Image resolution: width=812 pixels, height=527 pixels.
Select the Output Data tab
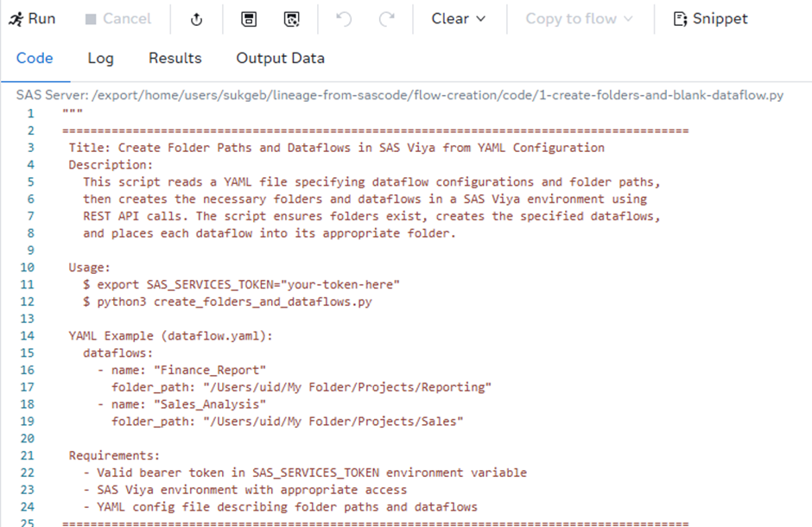click(281, 59)
